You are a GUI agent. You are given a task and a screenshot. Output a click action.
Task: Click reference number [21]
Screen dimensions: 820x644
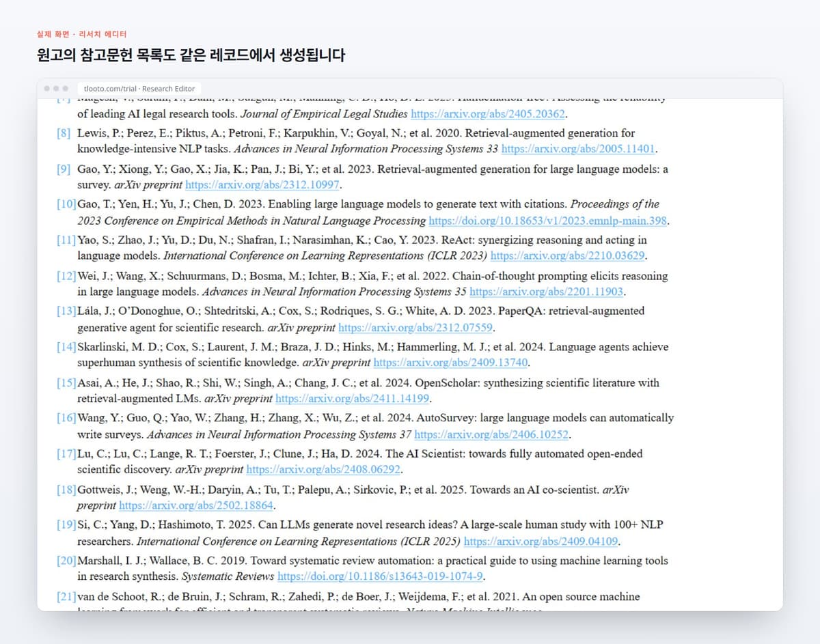(x=66, y=597)
